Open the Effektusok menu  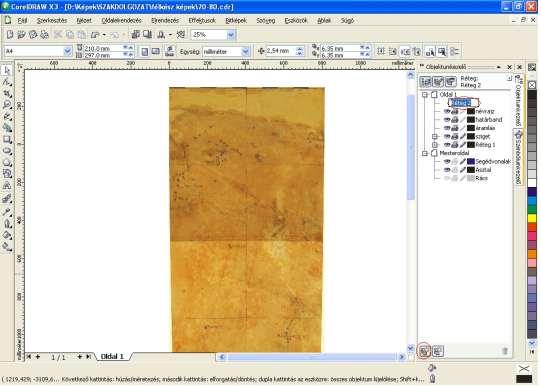(202, 21)
